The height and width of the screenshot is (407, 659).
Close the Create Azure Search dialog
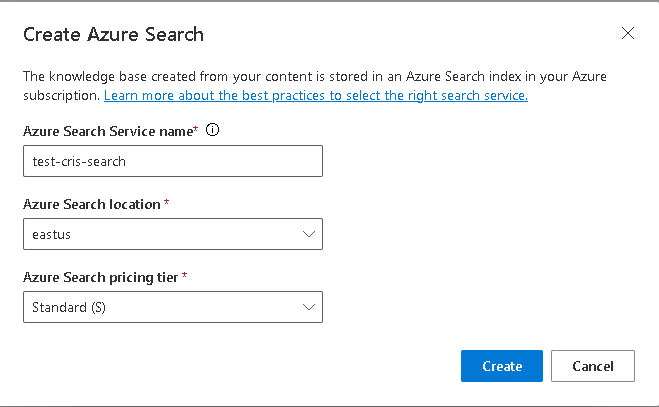coord(628,33)
